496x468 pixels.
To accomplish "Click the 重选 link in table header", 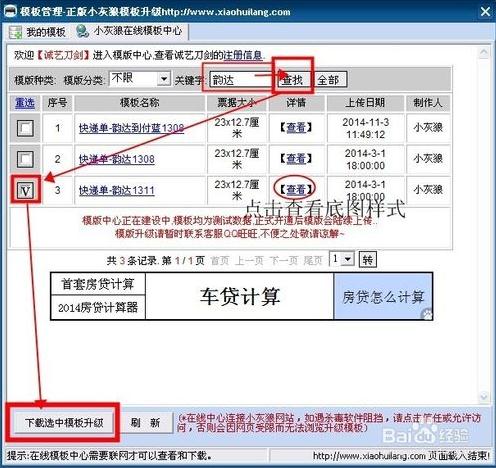I will 25,103.
